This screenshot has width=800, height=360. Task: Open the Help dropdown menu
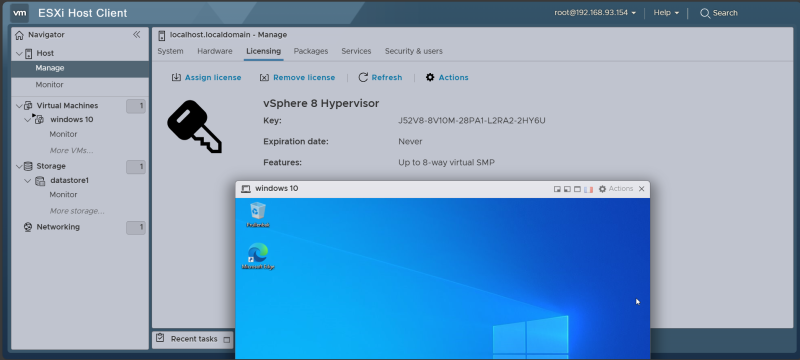point(666,13)
